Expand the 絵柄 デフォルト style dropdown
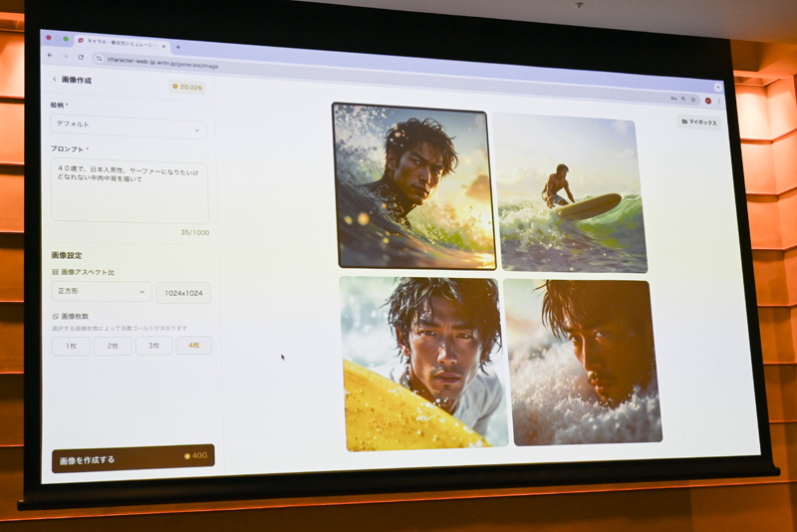 click(128, 128)
